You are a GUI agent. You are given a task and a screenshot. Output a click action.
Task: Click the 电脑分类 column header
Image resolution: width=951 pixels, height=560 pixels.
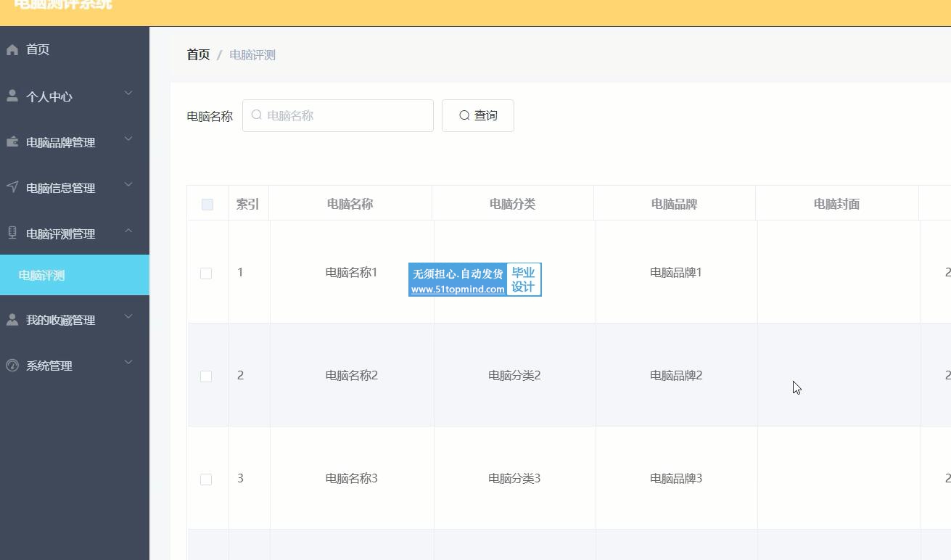click(x=513, y=204)
